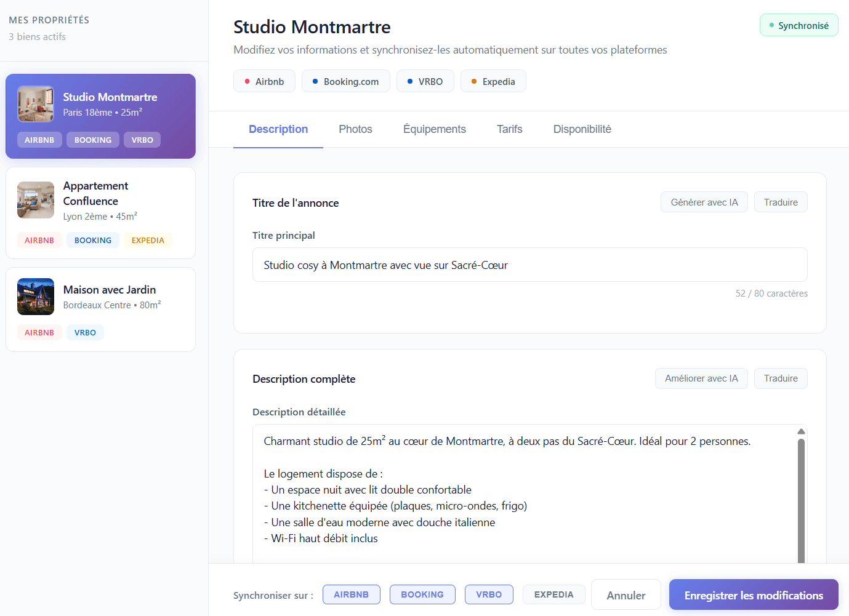Open the Studio Montmartre property thumbnail
The height and width of the screenshot is (616, 849).
(x=36, y=104)
